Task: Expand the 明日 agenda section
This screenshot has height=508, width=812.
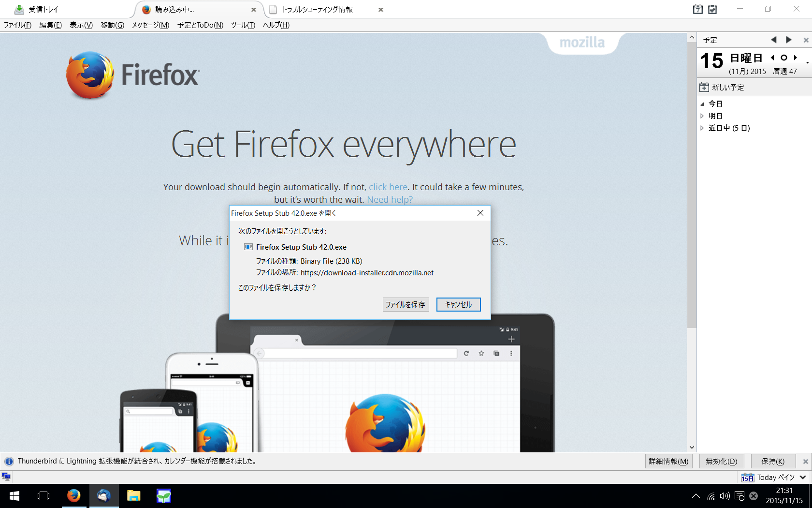Action: (x=702, y=116)
